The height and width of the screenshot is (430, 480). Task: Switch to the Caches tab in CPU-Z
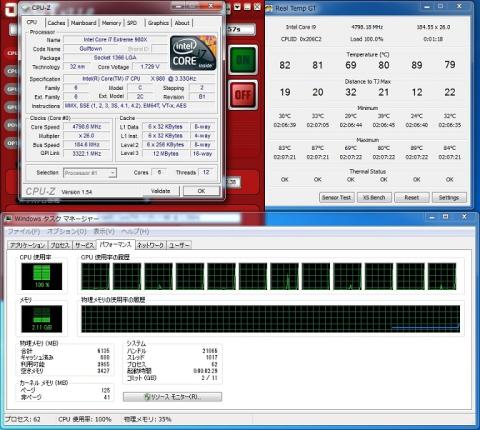[56, 23]
